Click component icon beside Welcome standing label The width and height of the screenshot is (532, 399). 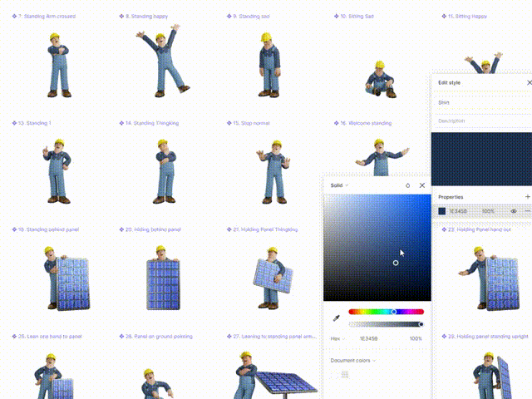point(335,123)
